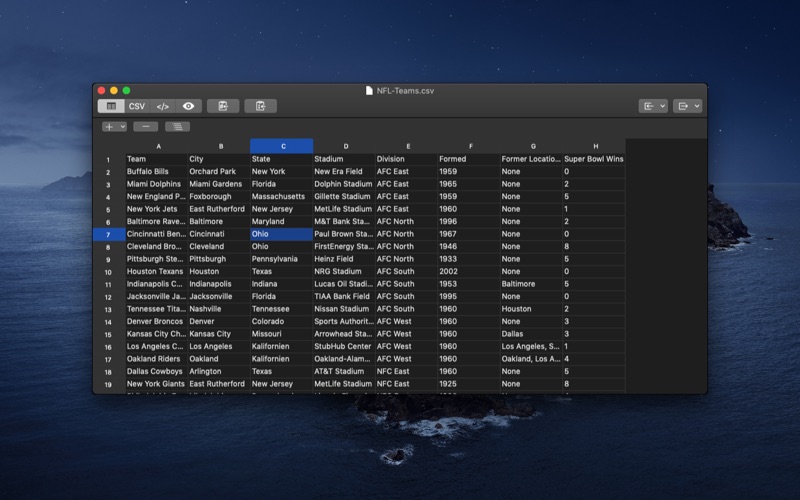Click the Nashville cell
The image size is (800, 500).
pyautogui.click(x=219, y=309)
